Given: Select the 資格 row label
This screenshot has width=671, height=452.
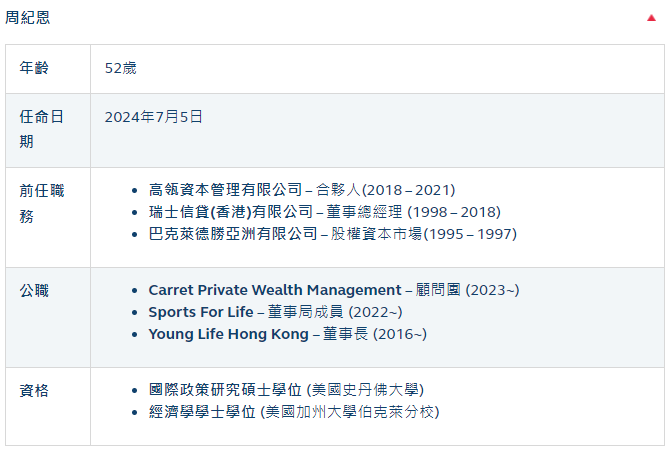Looking at the screenshot, I should point(34,390).
